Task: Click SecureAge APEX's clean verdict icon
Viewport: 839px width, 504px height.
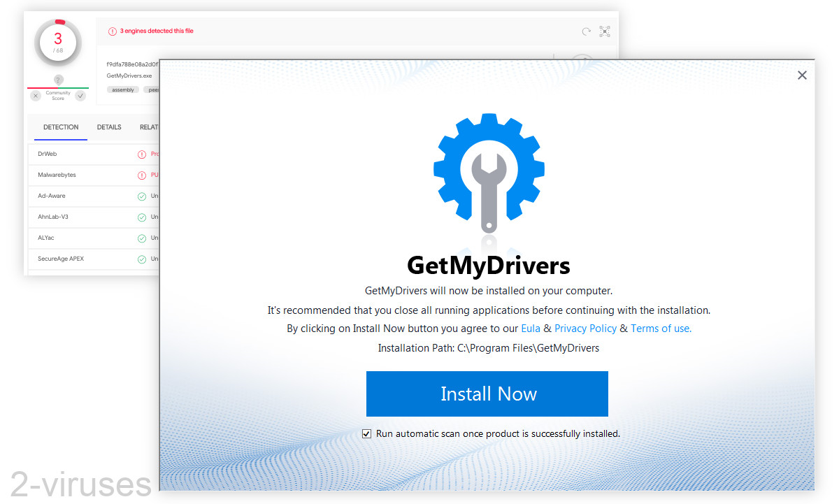Action: (x=142, y=259)
